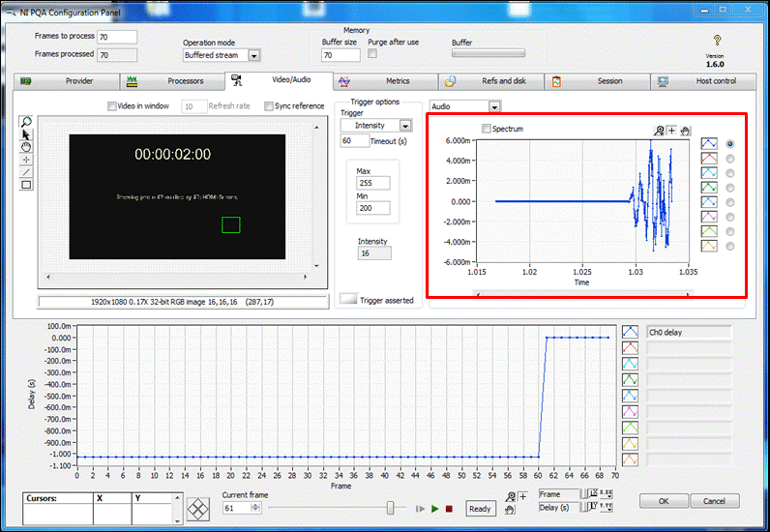Click the Cancel button
Screen dimensions: 770x532
[715, 501]
